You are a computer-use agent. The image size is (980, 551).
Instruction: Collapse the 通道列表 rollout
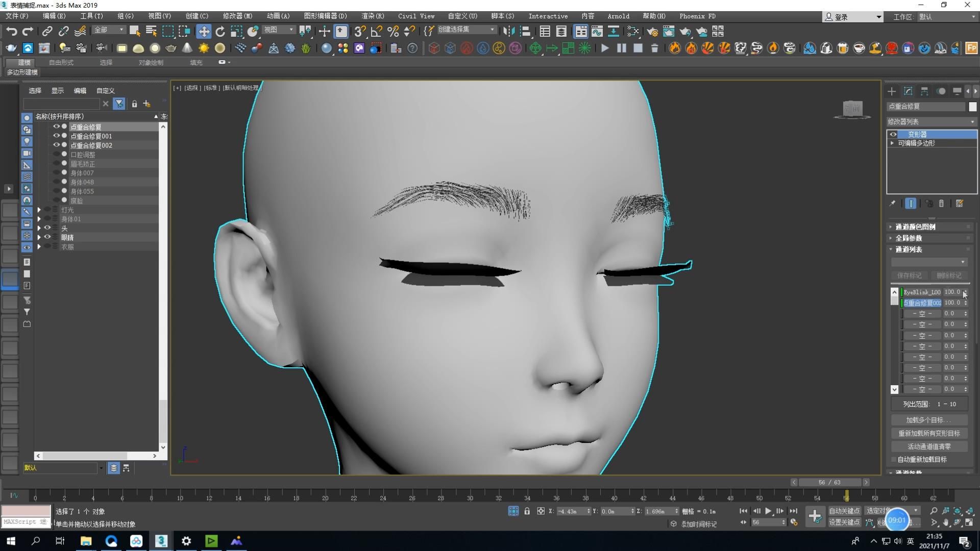(930, 249)
